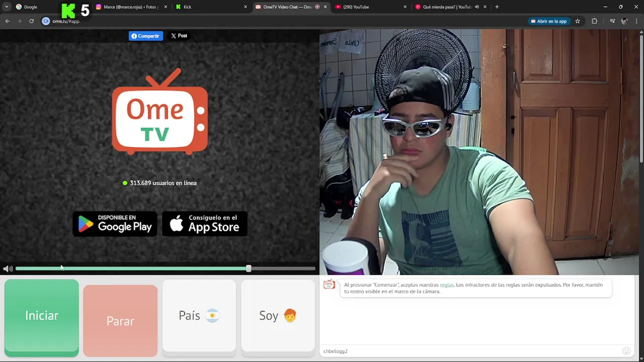
Task: Reload the current page
Action: pos(31,21)
